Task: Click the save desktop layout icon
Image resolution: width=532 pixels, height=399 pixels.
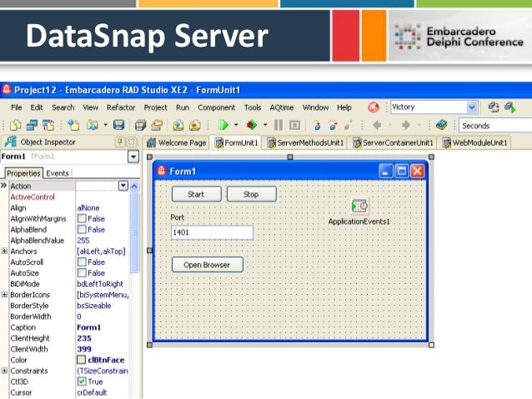Action: pos(494,107)
